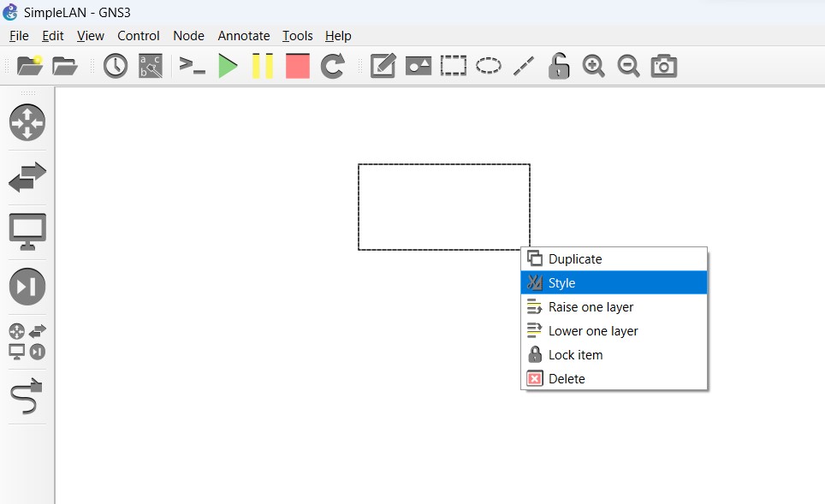Open the Help menu

(x=338, y=36)
